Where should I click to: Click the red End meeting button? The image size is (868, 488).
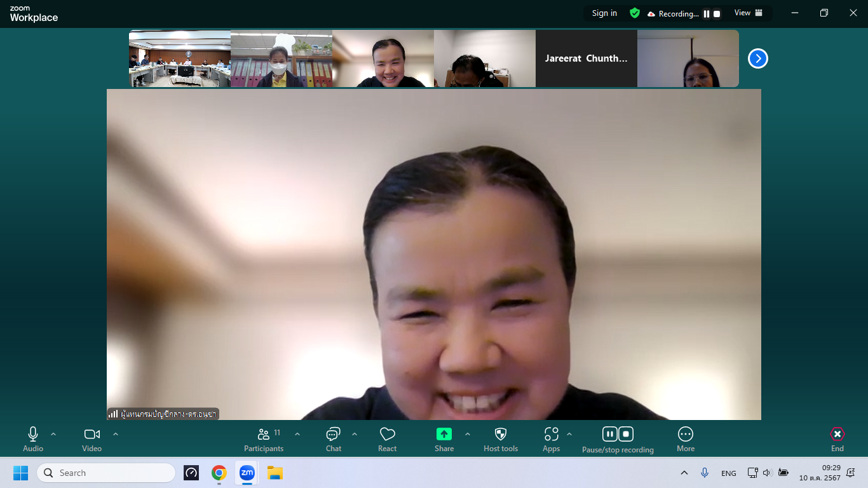(x=837, y=440)
